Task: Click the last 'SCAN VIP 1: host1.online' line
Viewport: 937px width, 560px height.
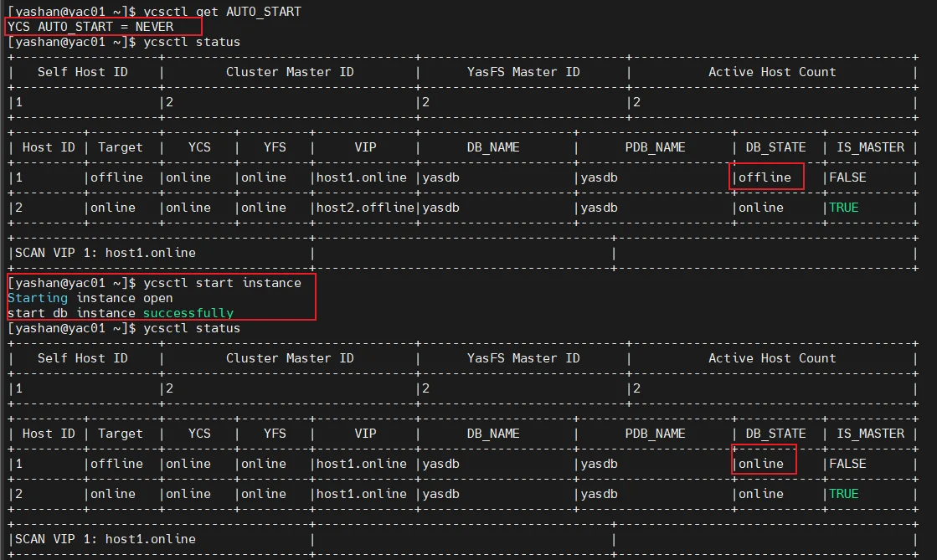Action: (106, 539)
